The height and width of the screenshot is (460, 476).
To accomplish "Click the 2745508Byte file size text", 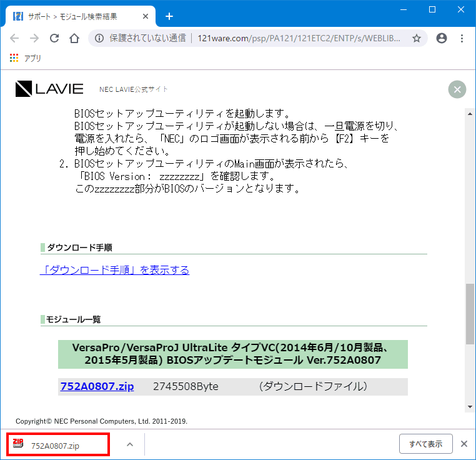I will click(x=186, y=386).
